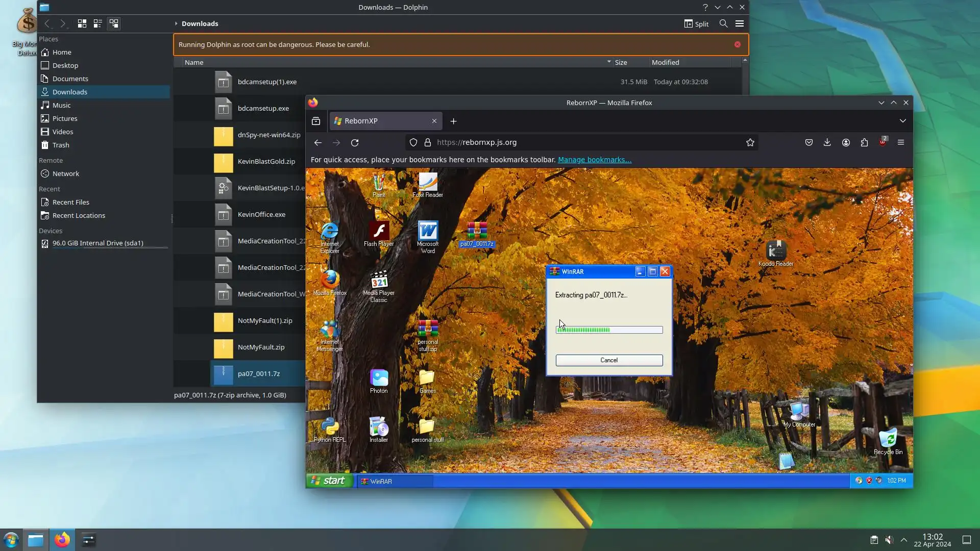980x551 pixels.
Task: Expand Downloads breadcrumb arrow
Action: pyautogui.click(x=176, y=23)
